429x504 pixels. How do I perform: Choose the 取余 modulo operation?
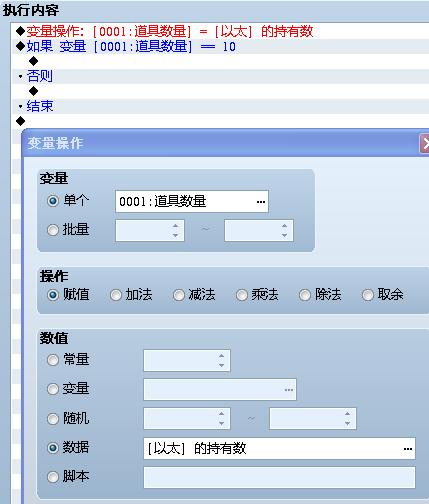(368, 295)
